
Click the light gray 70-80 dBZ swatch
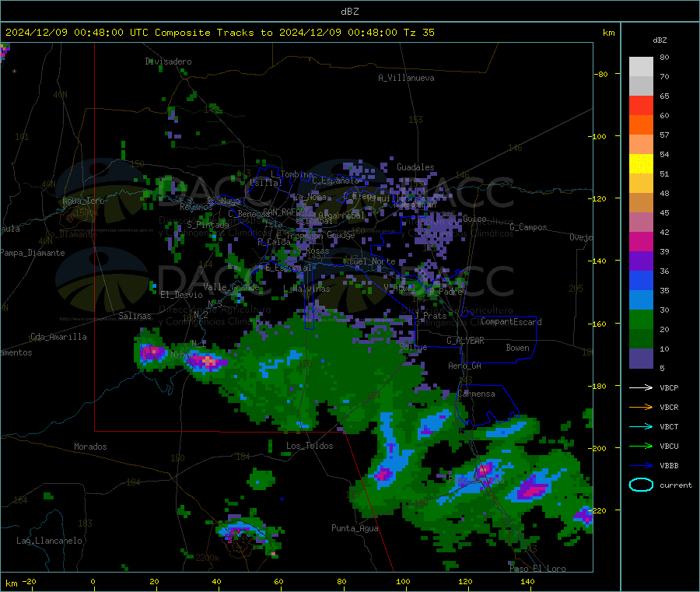click(641, 67)
